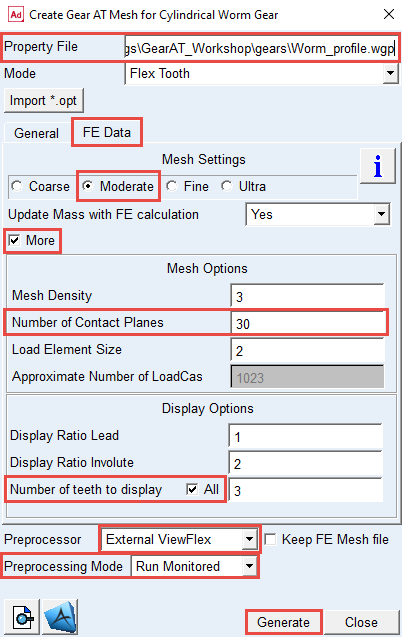This screenshot has width=402, height=637.
Task: Expand the Mode Flex Tooth dropdown
Action: (x=390, y=74)
